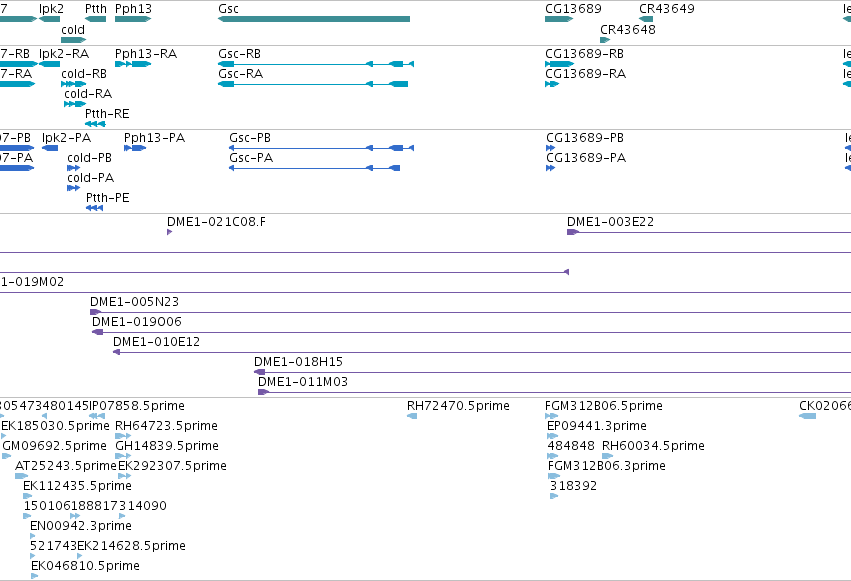Click the CG13689-RB transcript glyph

tap(559, 64)
